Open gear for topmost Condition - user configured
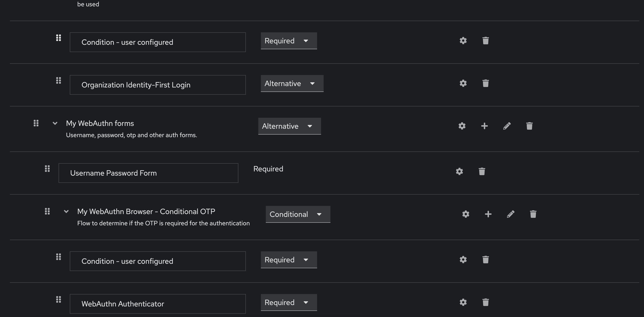This screenshot has width=644, height=317. point(463,41)
